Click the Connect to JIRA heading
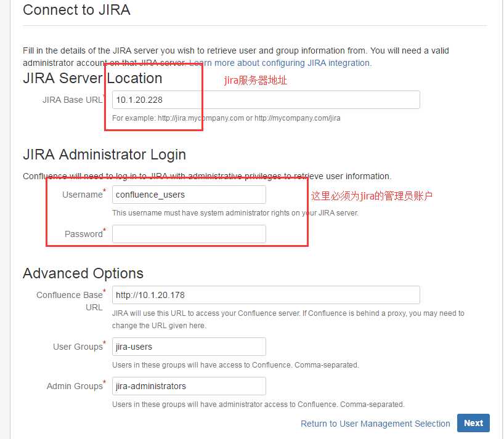Screen dimensions: 504x439 [76, 10]
